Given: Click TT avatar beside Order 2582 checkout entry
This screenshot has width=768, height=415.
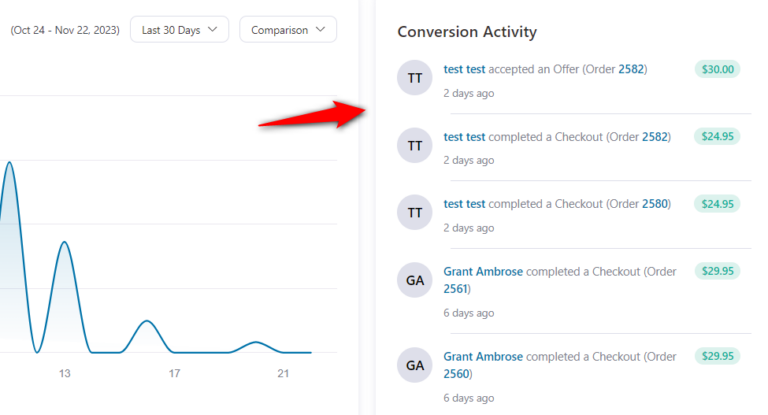Looking at the screenshot, I should click(x=415, y=145).
